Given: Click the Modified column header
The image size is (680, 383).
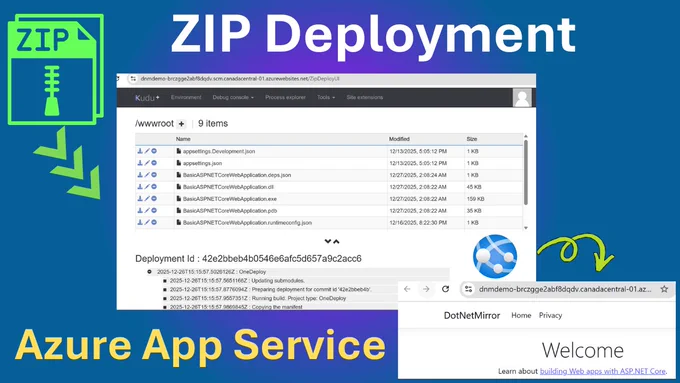Looking at the screenshot, I should tap(399, 139).
